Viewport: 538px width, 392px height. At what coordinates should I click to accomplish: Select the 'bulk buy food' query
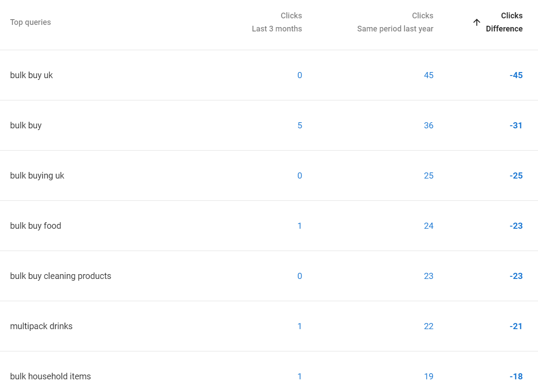coord(35,226)
